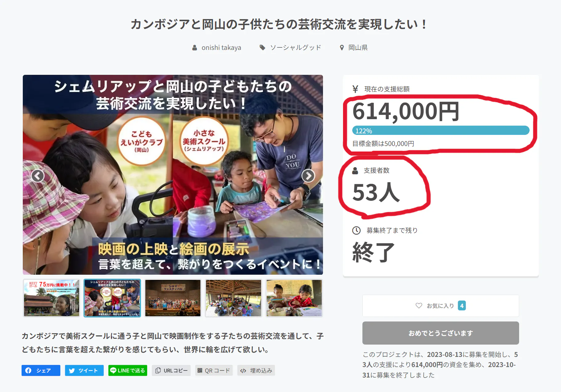Click the next image arrow on carousel

click(308, 176)
